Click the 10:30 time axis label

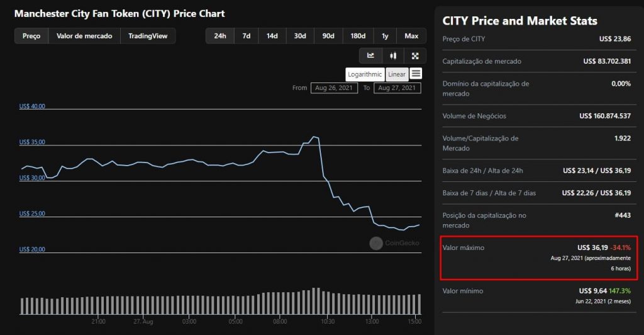[x=328, y=321]
